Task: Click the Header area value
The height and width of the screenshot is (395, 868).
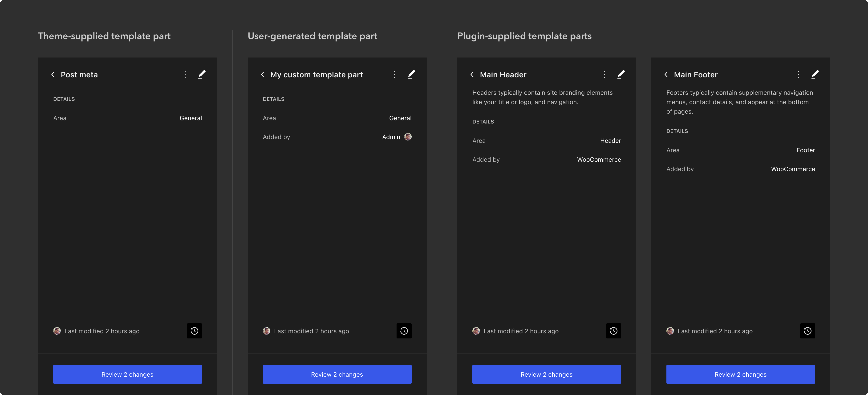Action: coord(611,141)
